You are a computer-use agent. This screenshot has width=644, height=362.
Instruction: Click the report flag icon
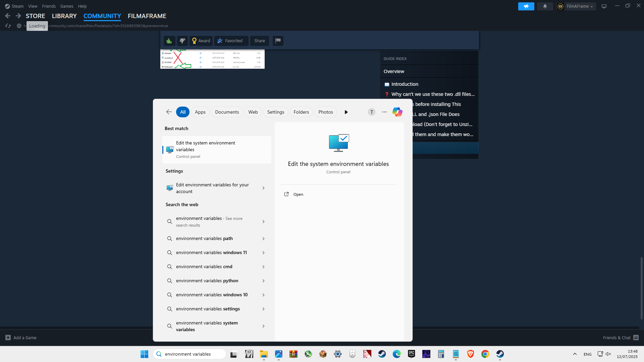point(278,41)
